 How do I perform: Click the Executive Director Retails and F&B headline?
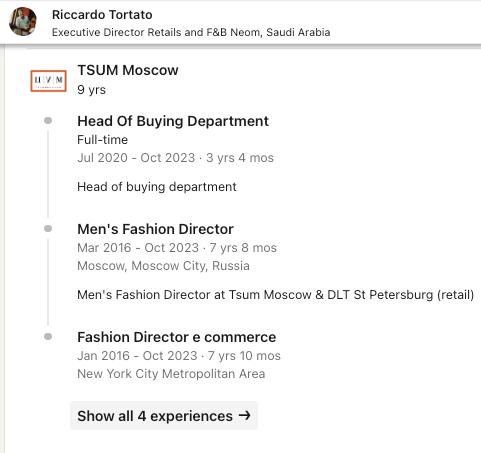point(191,32)
